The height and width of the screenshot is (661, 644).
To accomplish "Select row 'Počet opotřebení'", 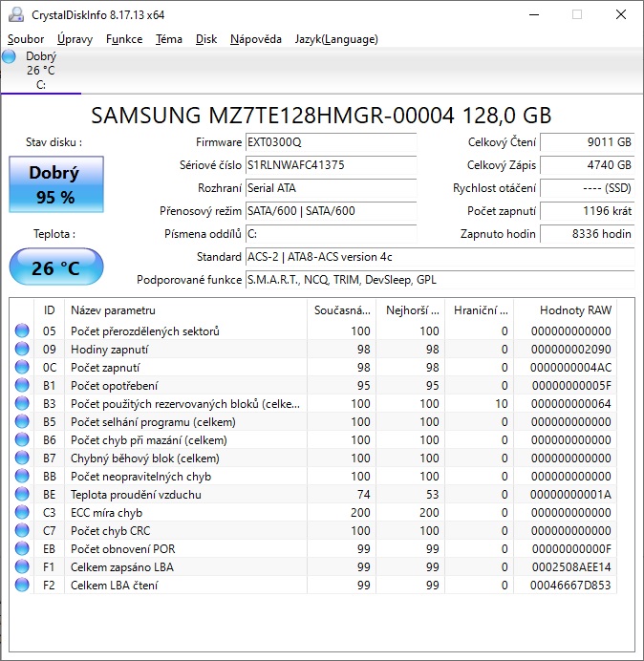I will pos(313,385).
